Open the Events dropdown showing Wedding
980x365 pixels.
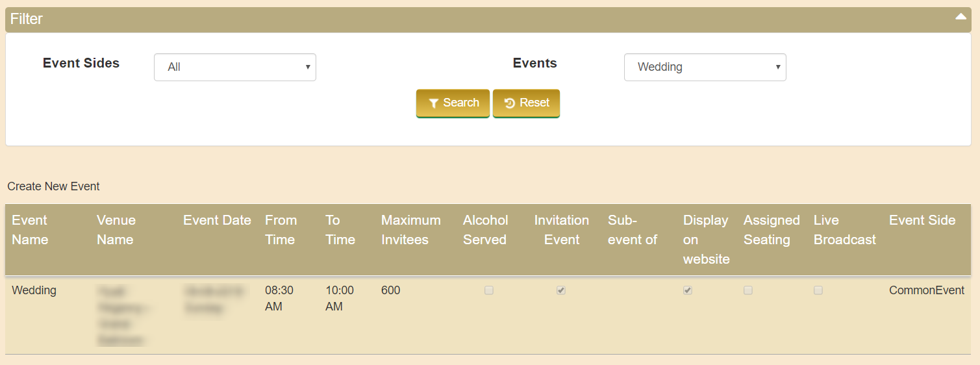tap(705, 67)
